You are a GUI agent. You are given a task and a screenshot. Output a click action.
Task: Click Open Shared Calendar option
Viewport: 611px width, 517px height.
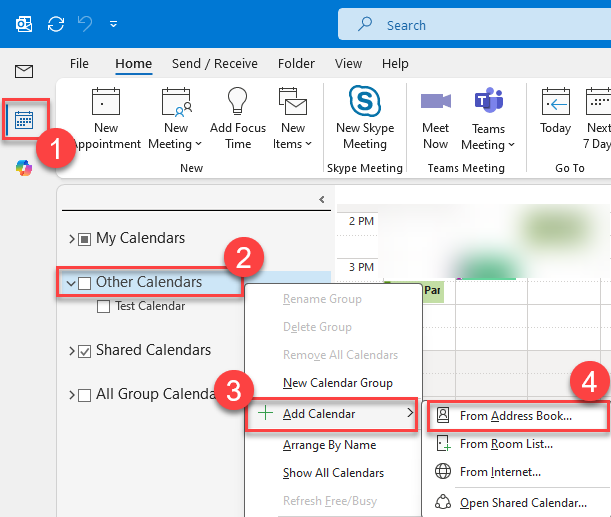coord(522,502)
